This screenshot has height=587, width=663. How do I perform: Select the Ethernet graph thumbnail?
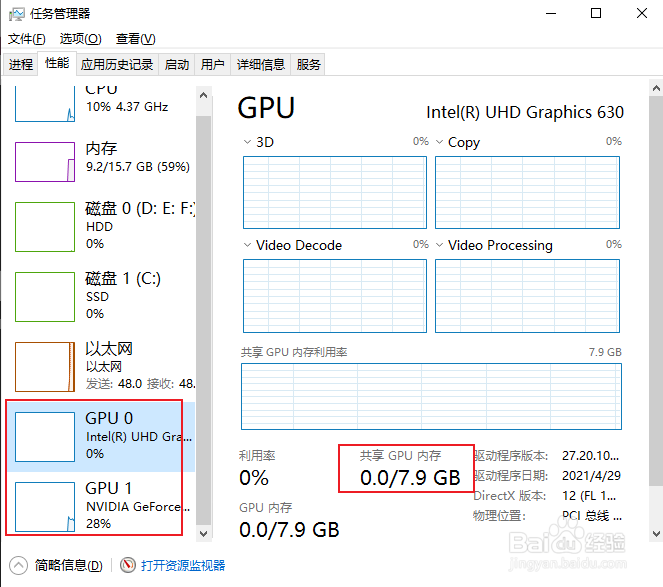coord(45,365)
